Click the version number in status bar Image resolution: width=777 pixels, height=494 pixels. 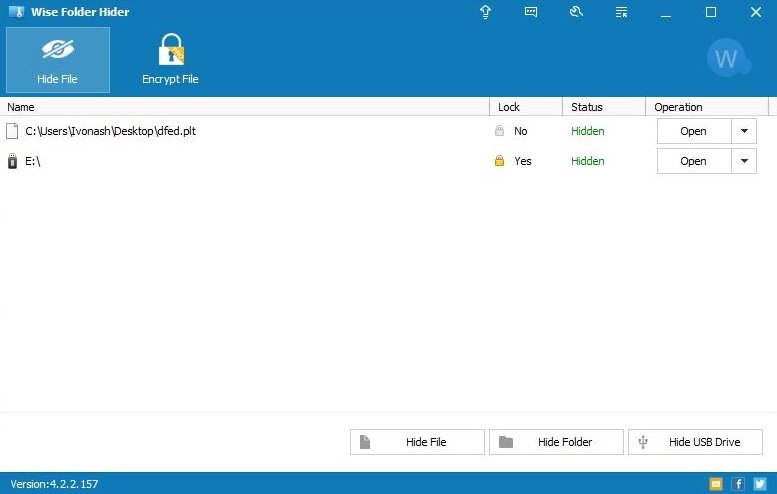pyautogui.click(x=55, y=484)
